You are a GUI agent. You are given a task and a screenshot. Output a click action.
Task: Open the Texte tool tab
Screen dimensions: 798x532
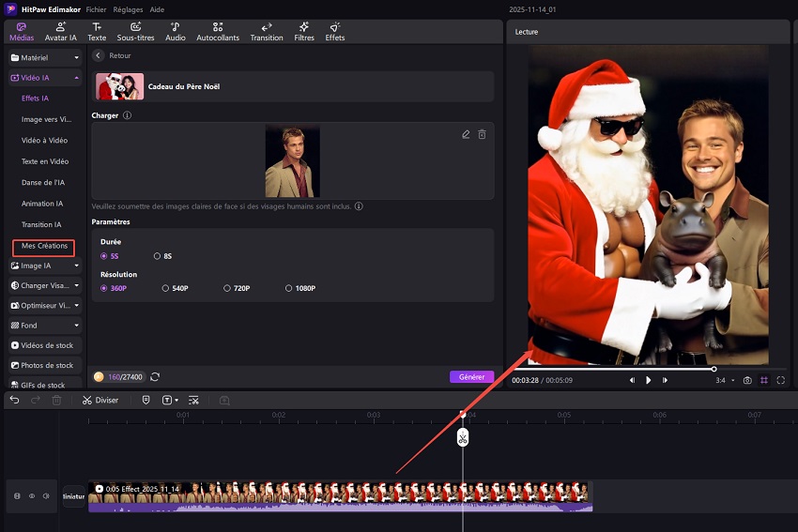coord(97,32)
